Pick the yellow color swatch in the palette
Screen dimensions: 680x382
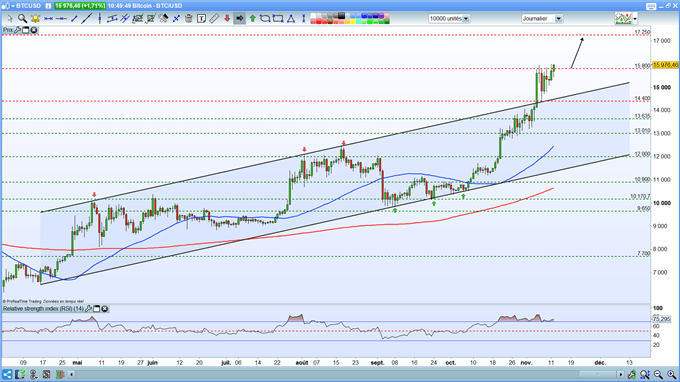(353, 22)
